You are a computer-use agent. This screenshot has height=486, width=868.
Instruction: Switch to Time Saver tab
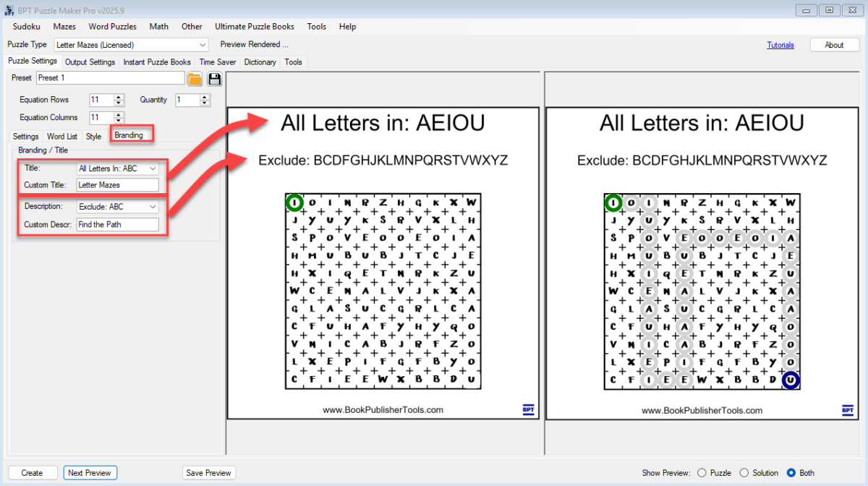[218, 62]
